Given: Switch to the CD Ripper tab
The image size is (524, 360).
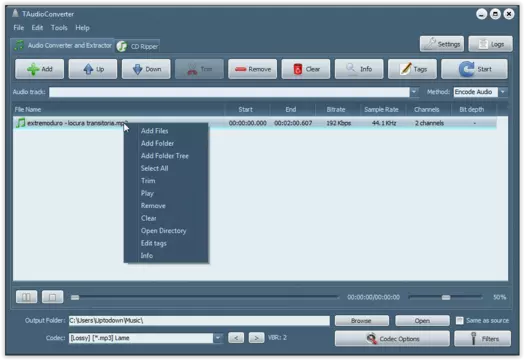Looking at the screenshot, I should (x=138, y=46).
